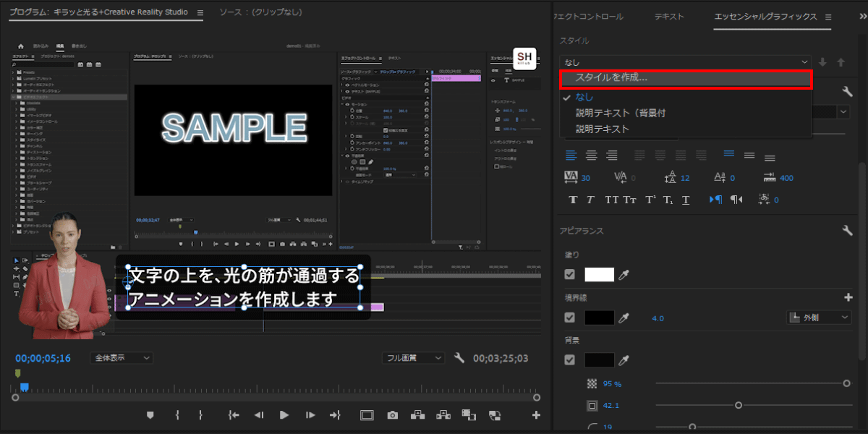Click the stroke width value 4.0

pyautogui.click(x=658, y=318)
